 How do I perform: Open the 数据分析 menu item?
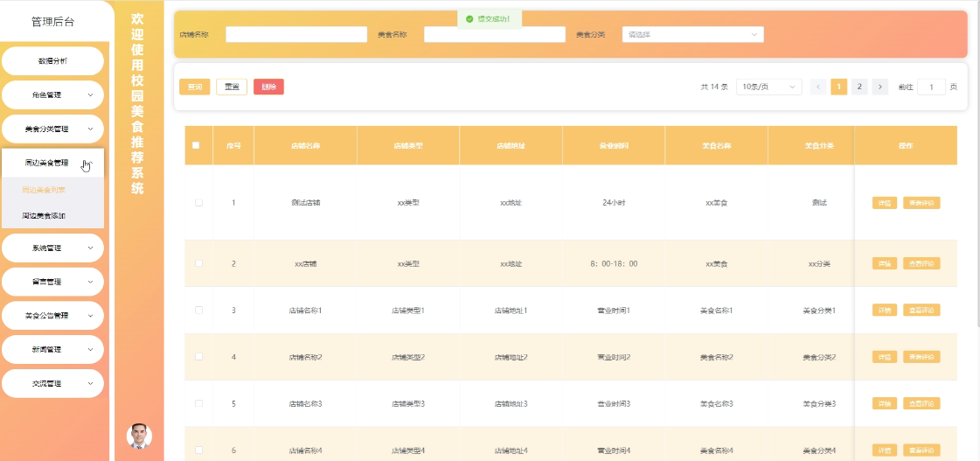52,61
